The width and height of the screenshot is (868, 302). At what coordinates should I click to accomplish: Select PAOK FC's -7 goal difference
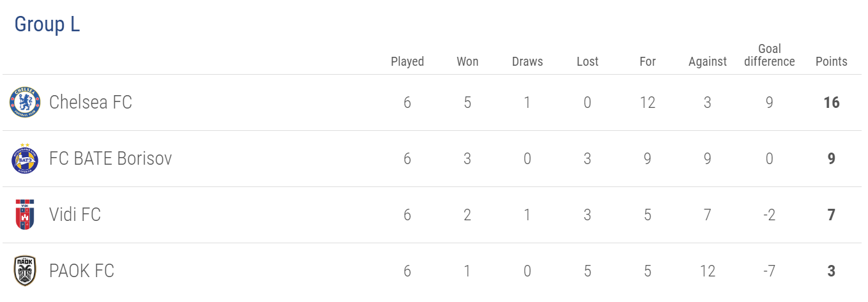coord(770,271)
